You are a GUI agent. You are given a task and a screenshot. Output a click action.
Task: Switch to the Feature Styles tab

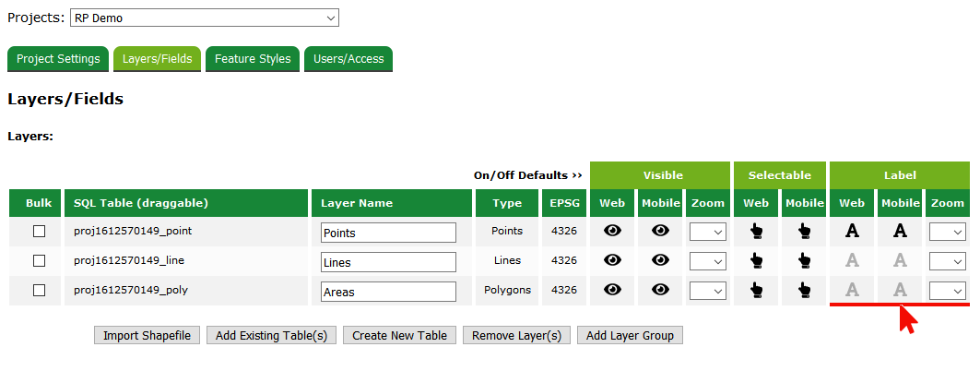(x=253, y=59)
